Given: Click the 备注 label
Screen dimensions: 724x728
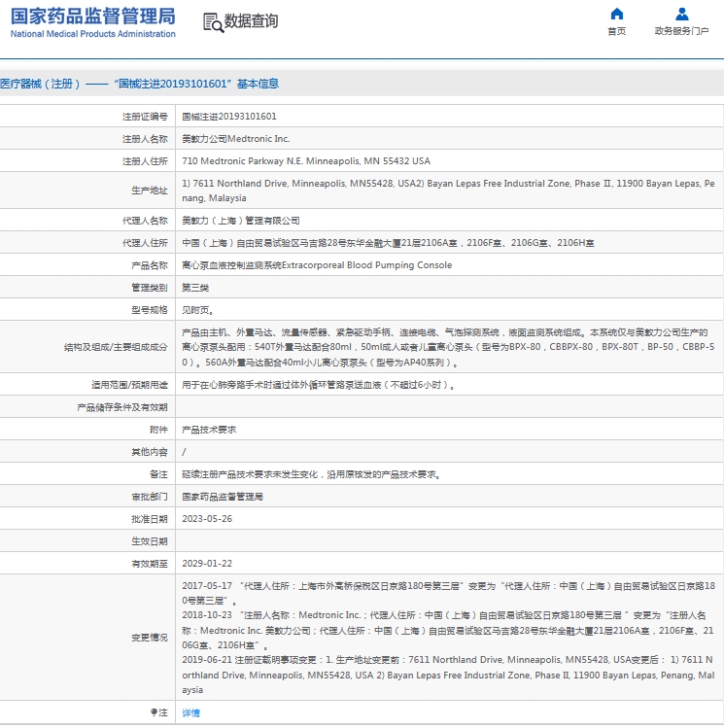Looking at the screenshot, I should 158,474.
